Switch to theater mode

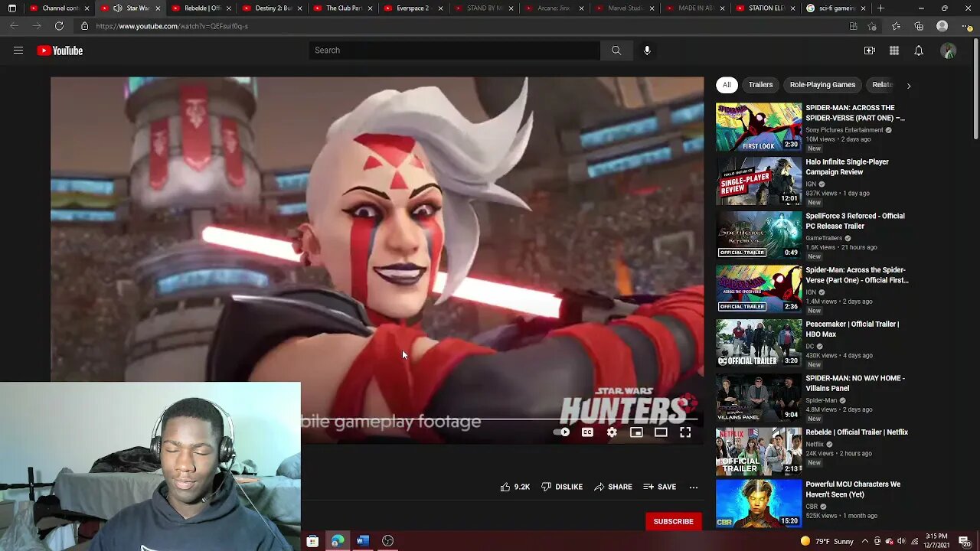click(x=661, y=432)
